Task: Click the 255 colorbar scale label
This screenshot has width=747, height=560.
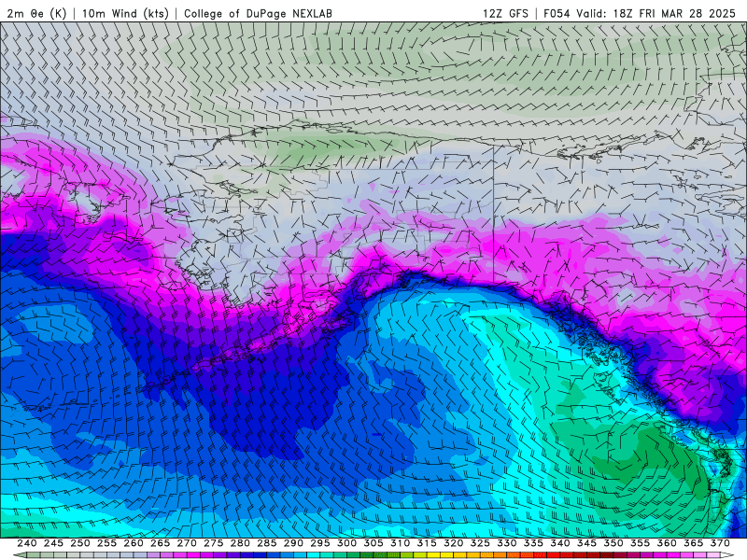Action: (106, 543)
